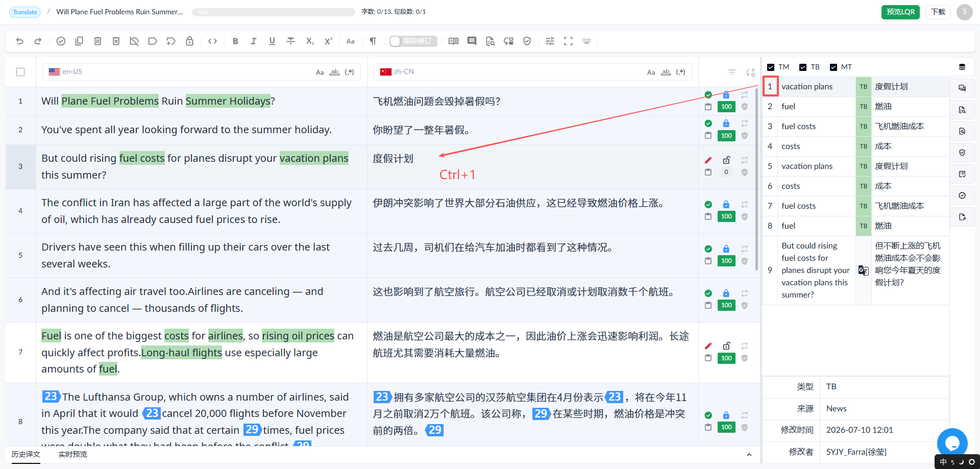This screenshot has height=469, width=980.
Task: Apply bold formatting
Action: 235,41
